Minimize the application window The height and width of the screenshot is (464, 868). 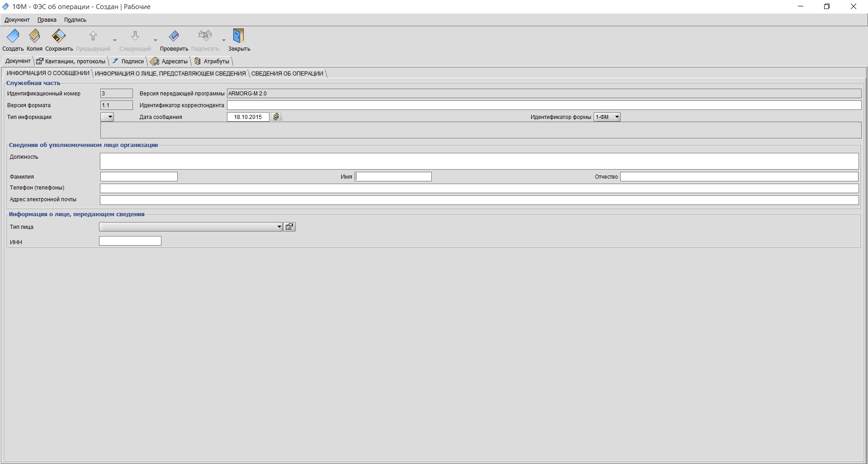point(801,6)
